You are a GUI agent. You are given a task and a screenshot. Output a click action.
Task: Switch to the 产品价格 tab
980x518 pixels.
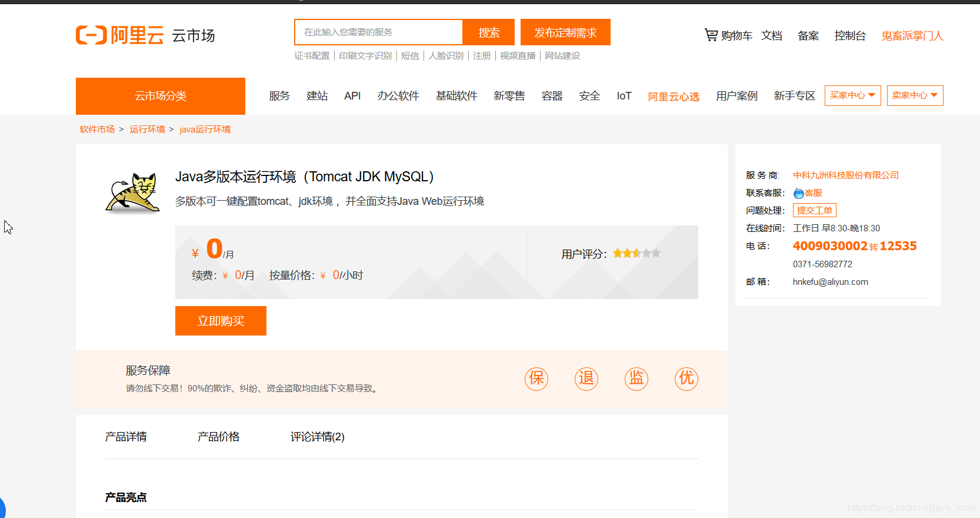pyautogui.click(x=218, y=437)
